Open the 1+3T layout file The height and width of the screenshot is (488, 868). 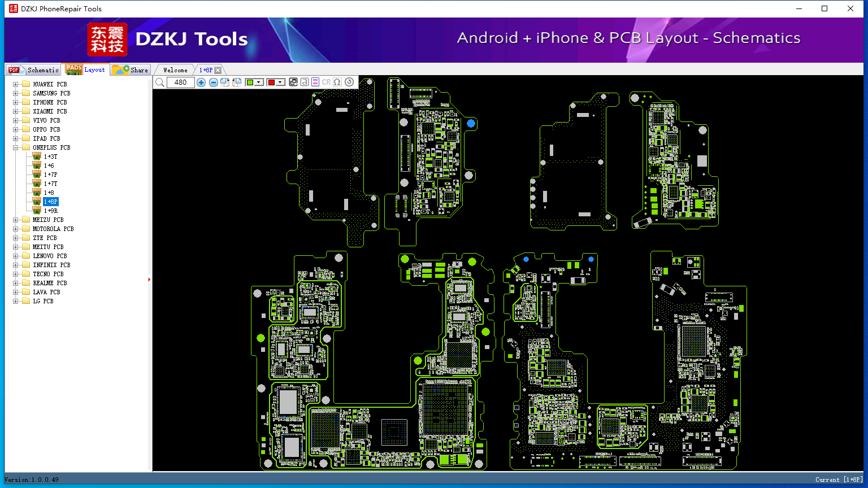tap(51, 156)
